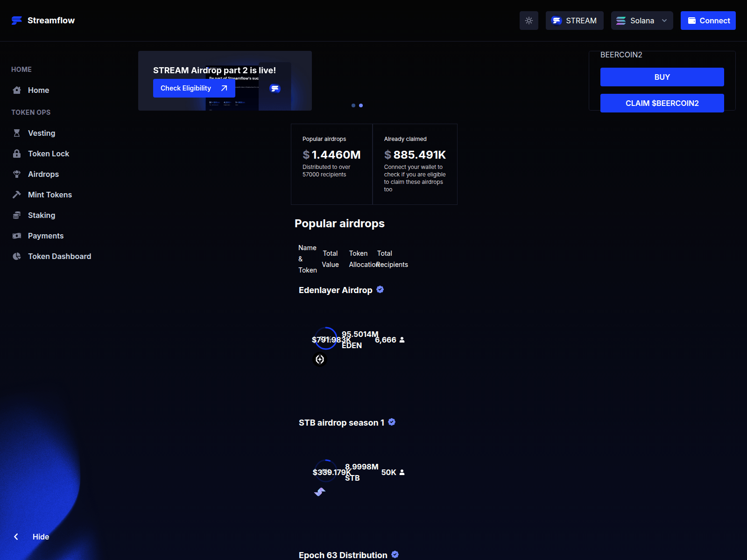Select the second carousel pagination dot
747x560 pixels.
tap(360, 105)
